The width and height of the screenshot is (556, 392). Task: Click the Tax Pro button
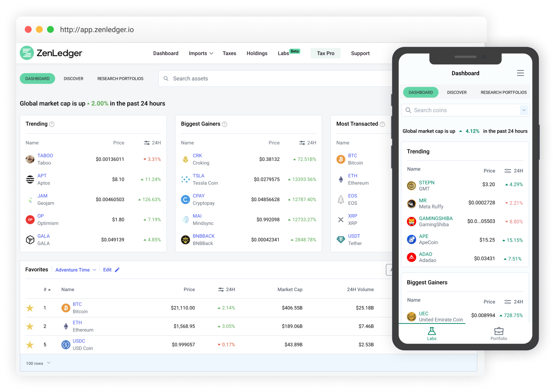(x=326, y=54)
